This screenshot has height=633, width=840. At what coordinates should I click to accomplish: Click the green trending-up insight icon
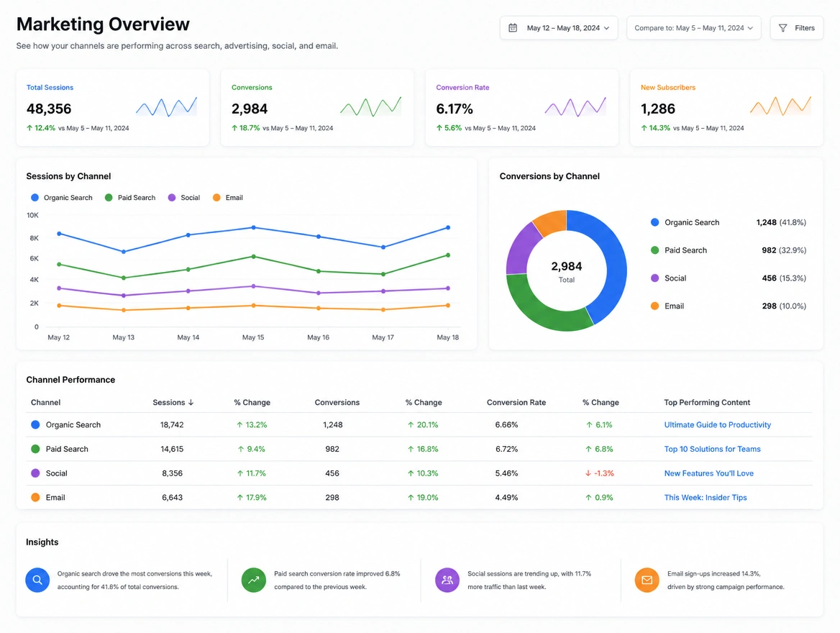click(254, 580)
